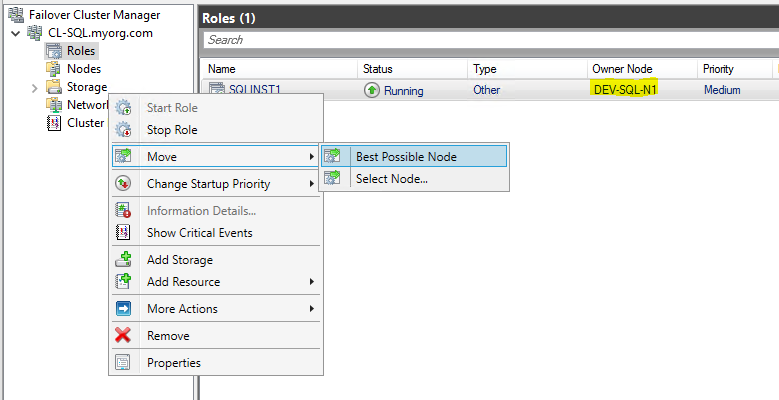The image size is (779, 400).
Task: Sort by the Type column header
Action: 528,69
